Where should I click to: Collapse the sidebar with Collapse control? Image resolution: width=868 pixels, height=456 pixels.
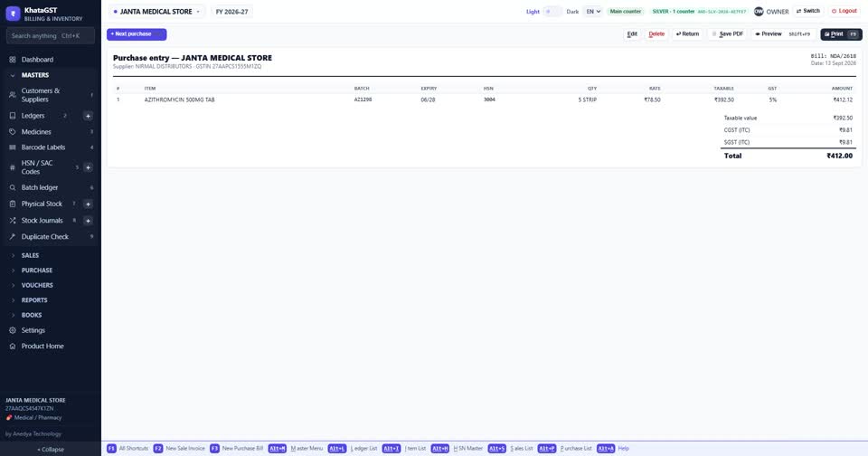point(51,450)
